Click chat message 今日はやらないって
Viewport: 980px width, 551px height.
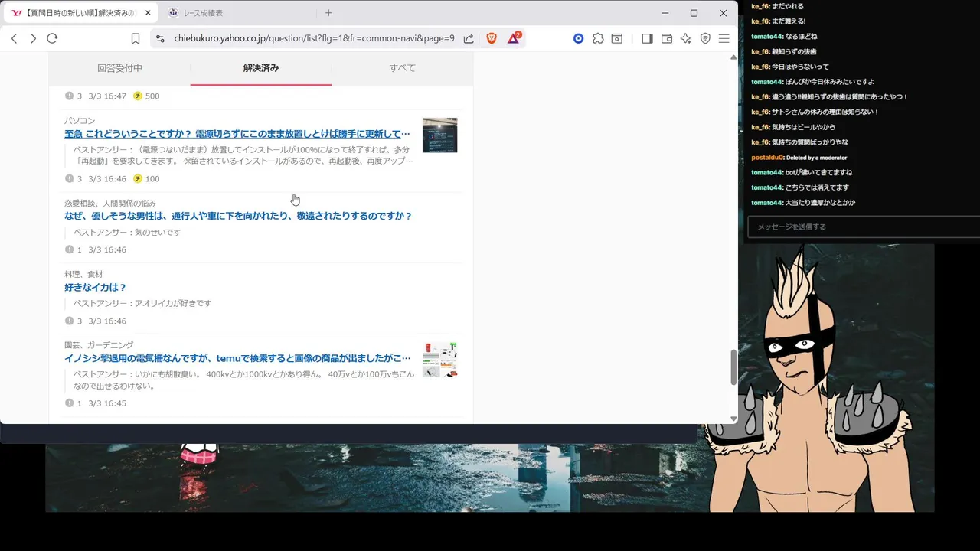[x=800, y=67]
